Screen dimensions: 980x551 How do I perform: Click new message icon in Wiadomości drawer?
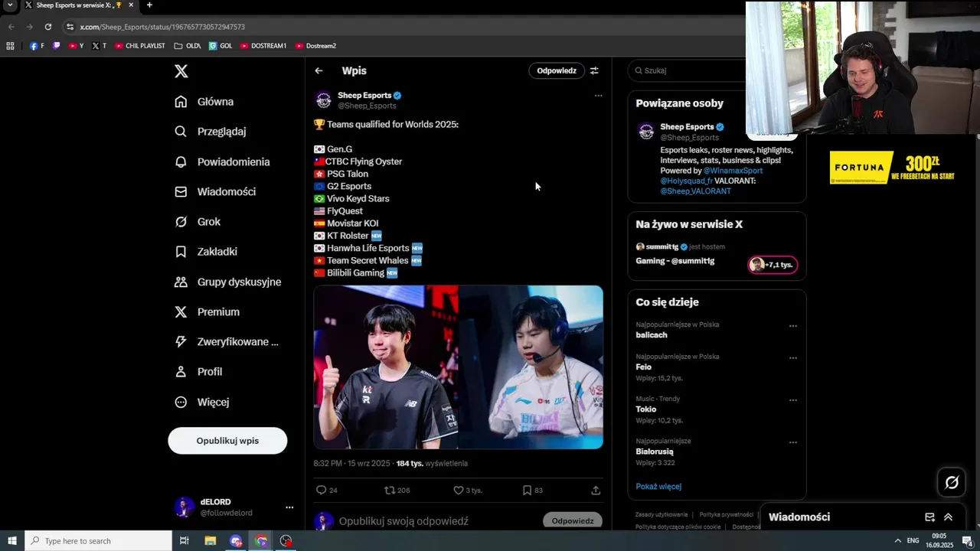929,517
